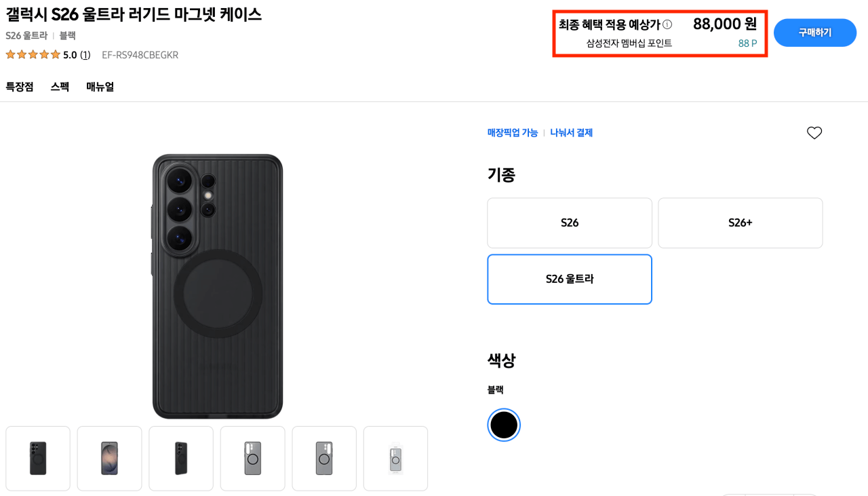Click the heart wishlist icon
The height and width of the screenshot is (496, 868).
coord(814,132)
